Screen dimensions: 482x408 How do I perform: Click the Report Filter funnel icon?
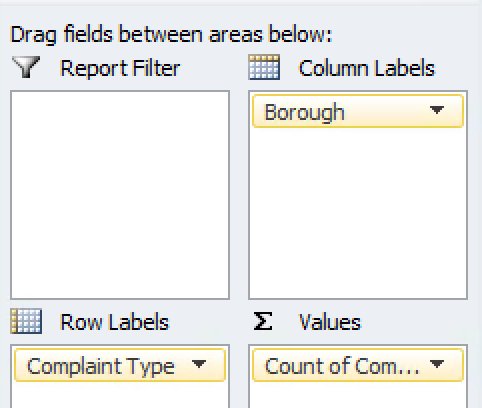click(x=26, y=67)
